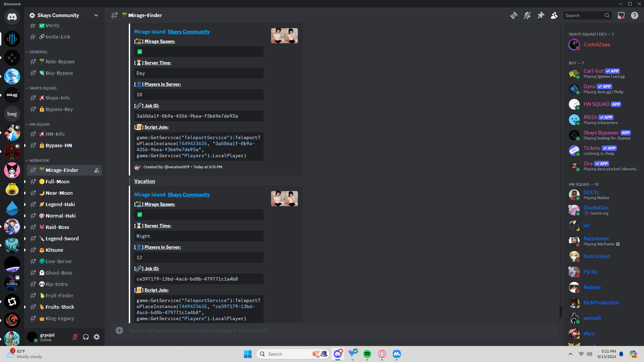Open the Buy-Bypass channel
This screenshot has width=644, height=362.
coord(64,73)
